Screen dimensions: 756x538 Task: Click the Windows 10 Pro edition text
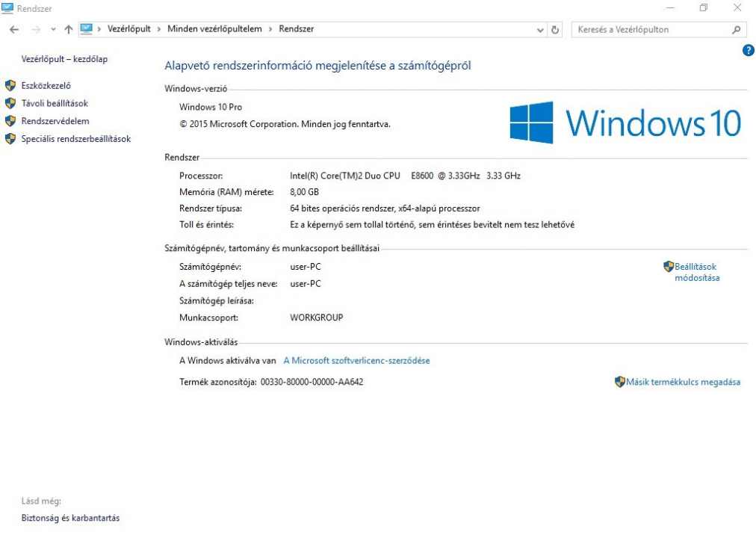tap(210, 107)
